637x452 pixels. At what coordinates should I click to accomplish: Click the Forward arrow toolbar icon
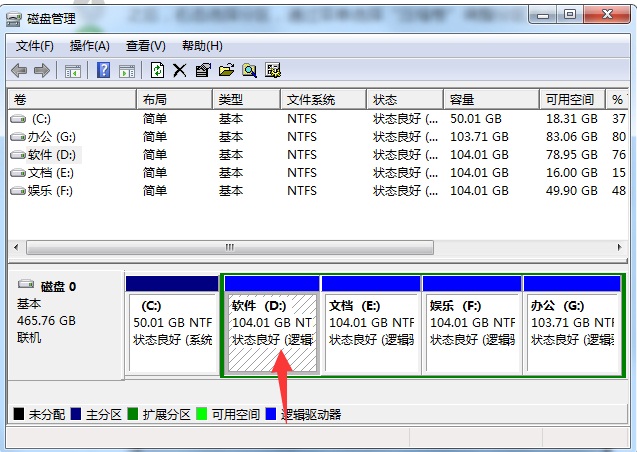(41, 71)
